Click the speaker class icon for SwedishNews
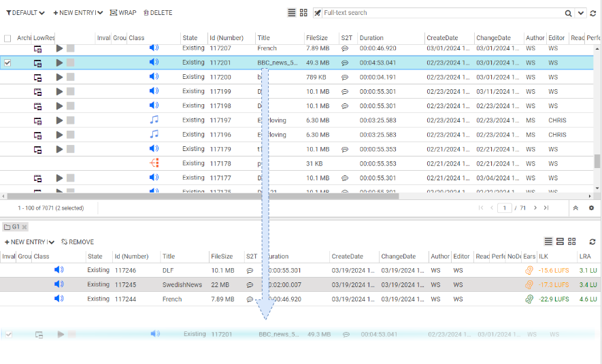Image resolution: width=602 pixels, height=364 pixels. coord(59,284)
